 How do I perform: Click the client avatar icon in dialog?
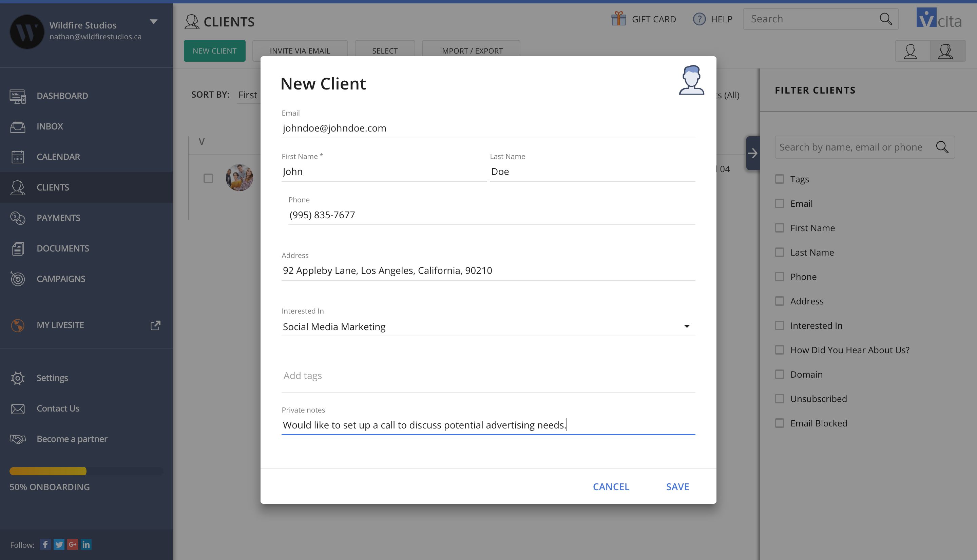[691, 80]
